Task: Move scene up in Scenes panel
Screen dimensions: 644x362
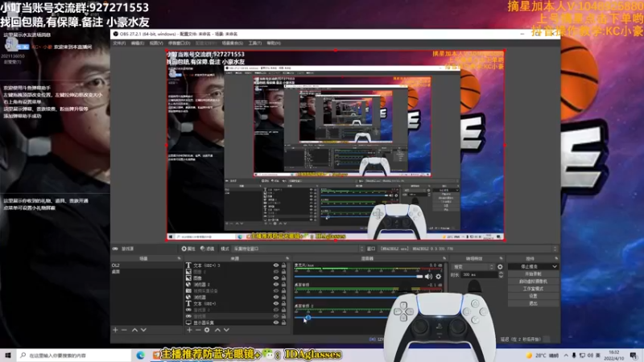Action: tap(134, 330)
